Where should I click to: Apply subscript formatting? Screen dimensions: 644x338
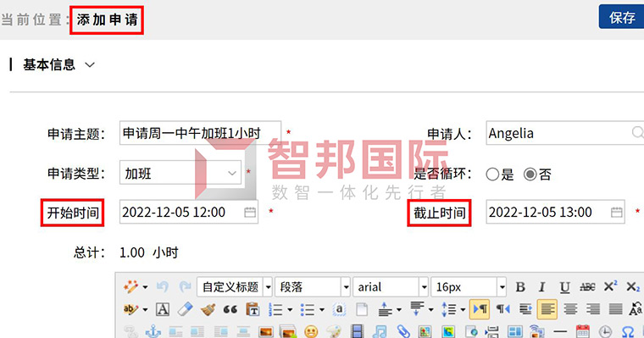pos(632,286)
